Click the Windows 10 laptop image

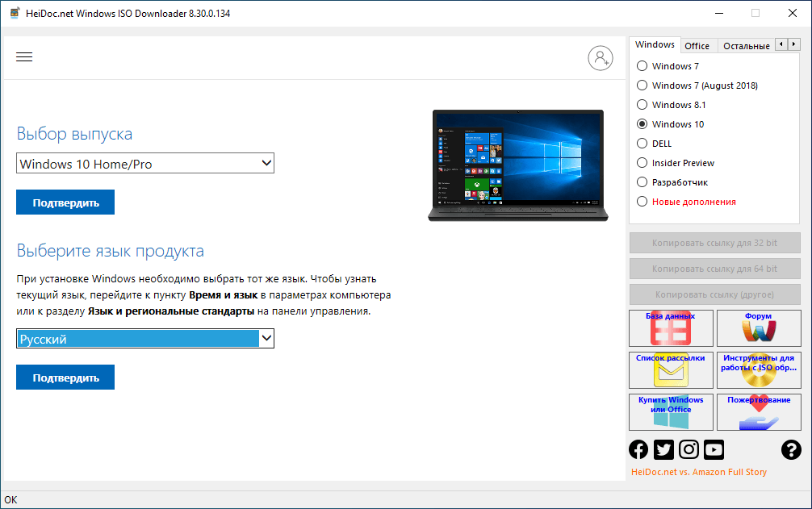[x=518, y=165]
